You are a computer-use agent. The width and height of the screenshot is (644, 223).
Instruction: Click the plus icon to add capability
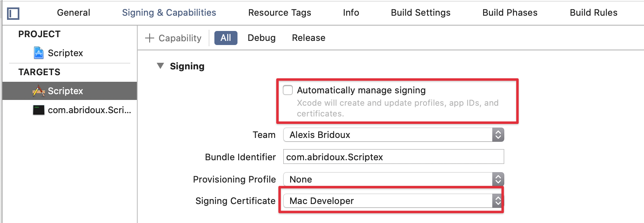(149, 38)
